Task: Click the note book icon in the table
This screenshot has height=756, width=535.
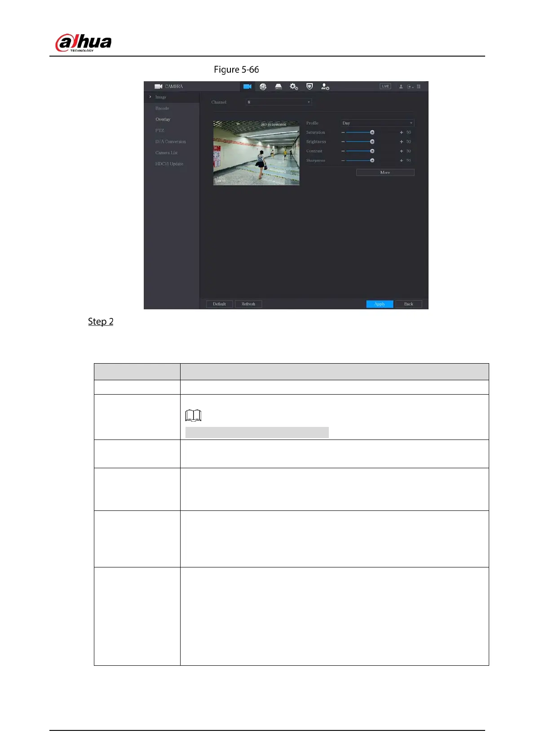Action: (193, 416)
